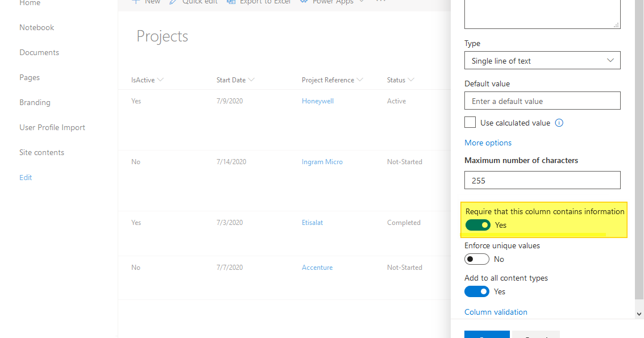644x338 pixels.
Task: Click the Enter a default value field
Action: [542, 101]
